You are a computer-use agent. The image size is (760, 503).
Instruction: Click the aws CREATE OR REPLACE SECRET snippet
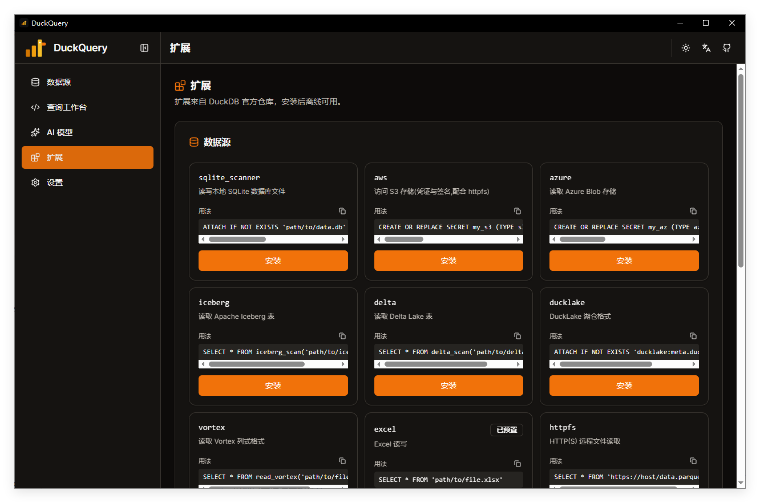[x=448, y=227]
